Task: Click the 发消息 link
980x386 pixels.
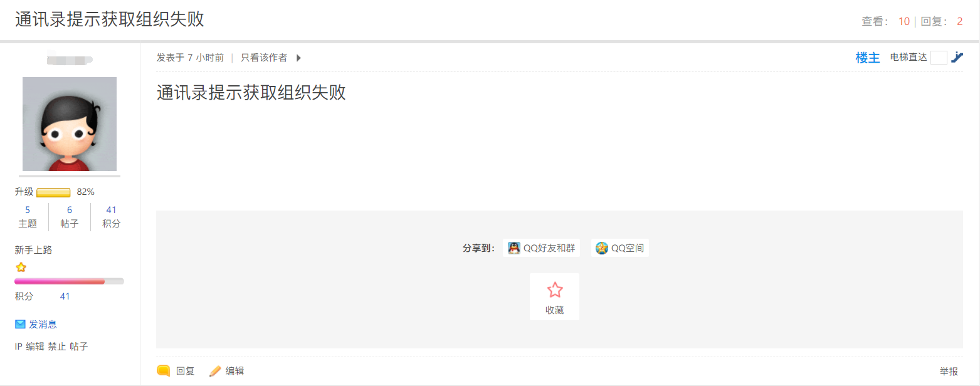Action: click(x=43, y=324)
